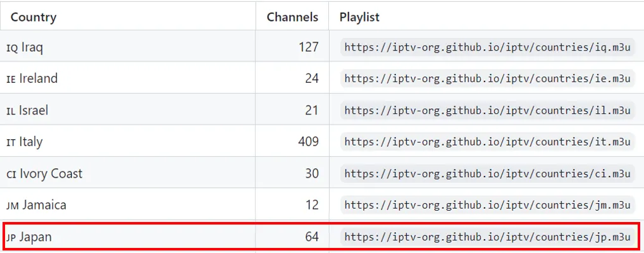Click the ie.m3u playlist URL

[488, 78]
